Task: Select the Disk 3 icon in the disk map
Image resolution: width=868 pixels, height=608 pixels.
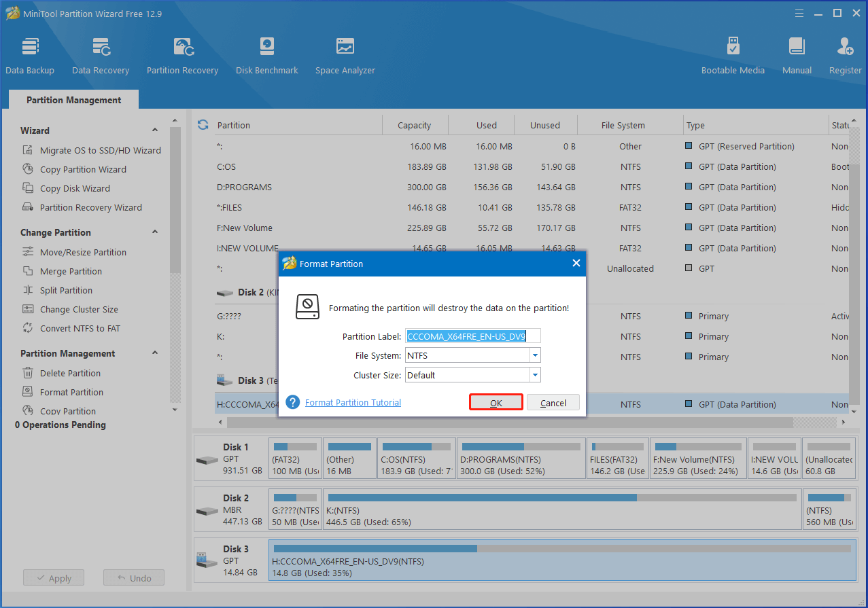Action: click(x=207, y=561)
